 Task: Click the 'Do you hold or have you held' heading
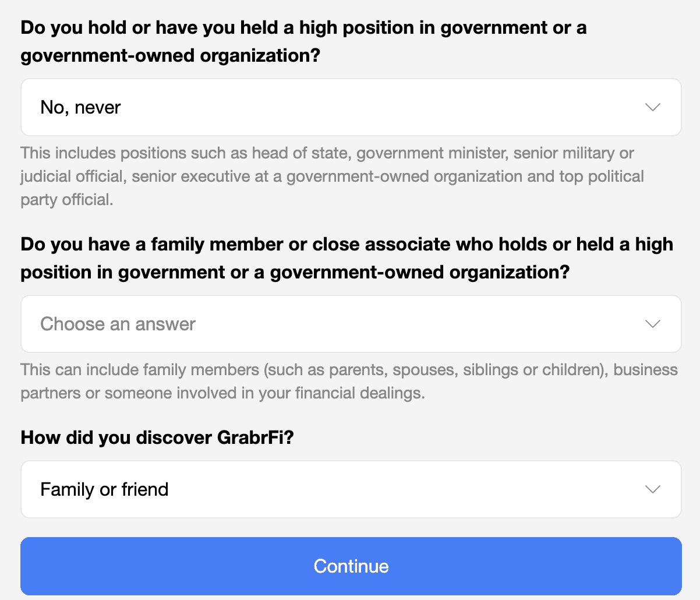pos(303,28)
